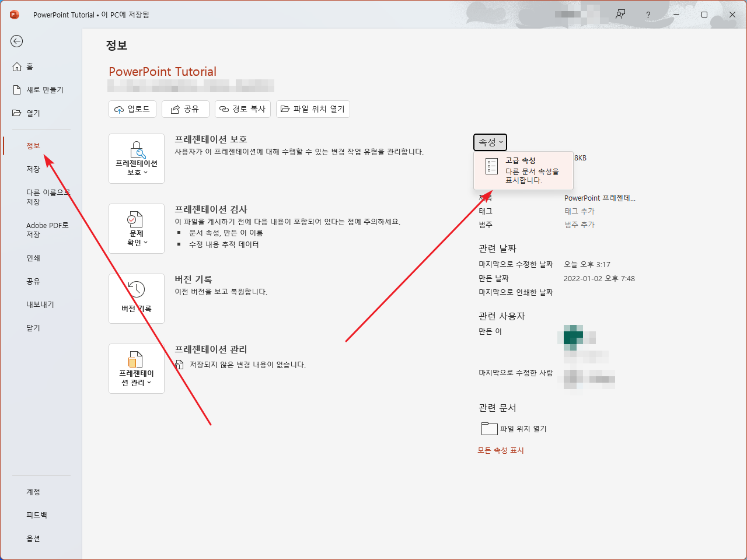Select 내보내기 in sidebar
Viewport: 747px width, 560px height.
click(41, 304)
